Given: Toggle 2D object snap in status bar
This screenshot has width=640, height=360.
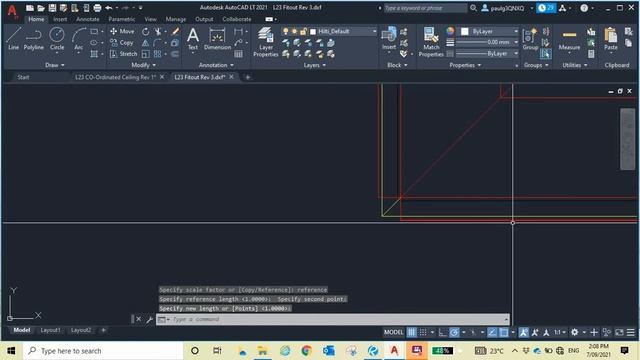Looking at the screenshot, I should point(504,332).
